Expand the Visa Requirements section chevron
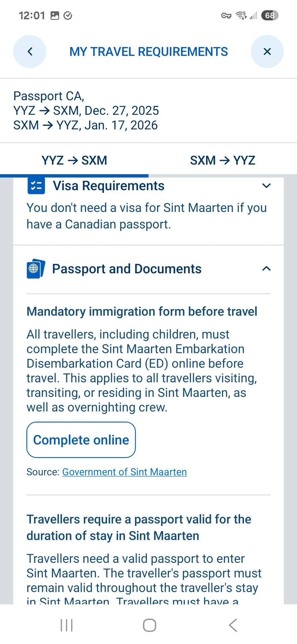The height and width of the screenshot is (644, 297). (266, 185)
